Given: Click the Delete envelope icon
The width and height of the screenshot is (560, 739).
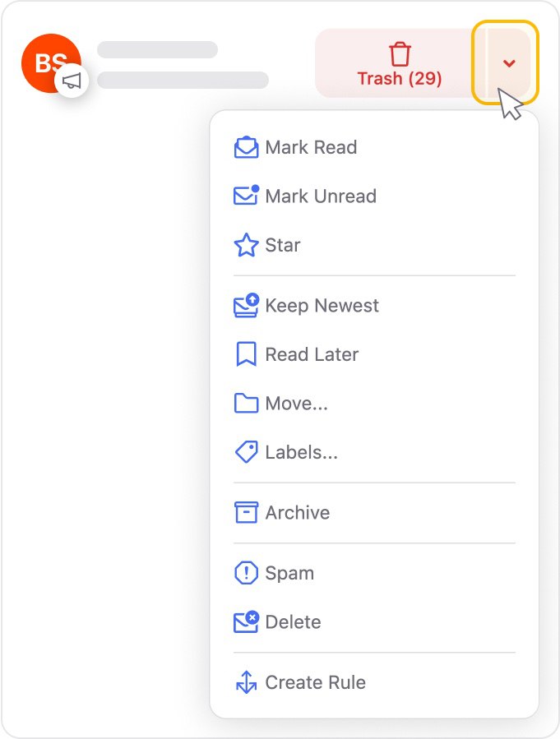Looking at the screenshot, I should click(x=246, y=621).
